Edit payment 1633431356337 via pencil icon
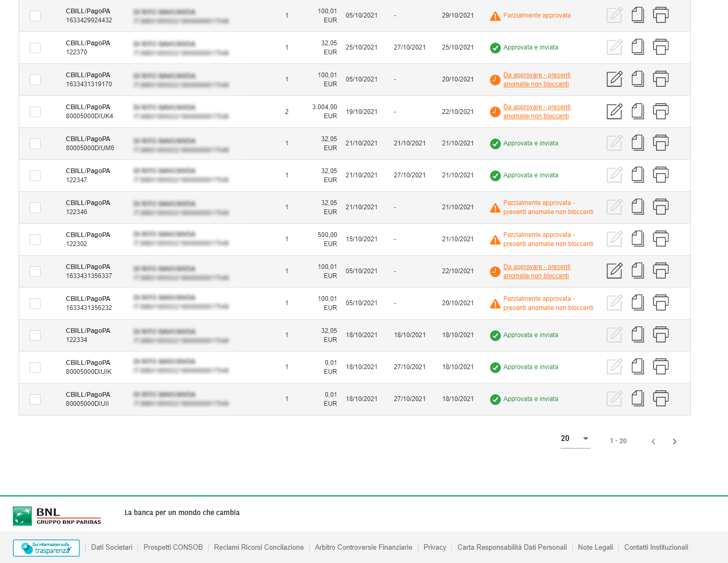 click(614, 271)
